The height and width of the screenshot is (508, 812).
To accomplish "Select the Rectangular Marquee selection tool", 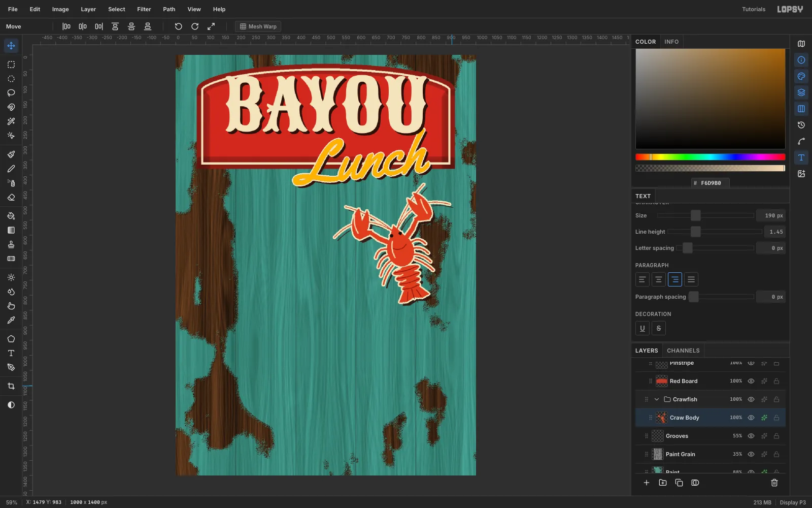I will tap(11, 65).
